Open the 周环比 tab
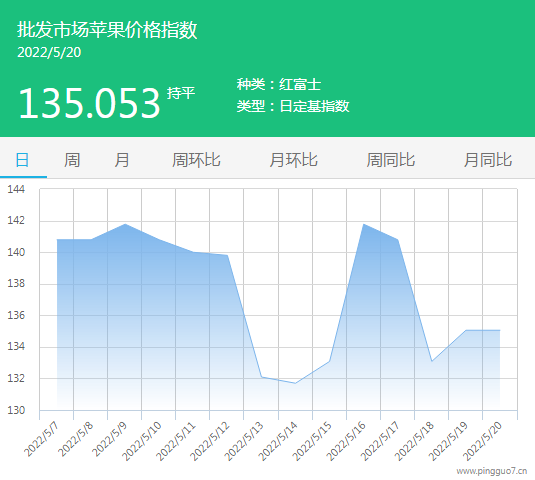Image resolution: width=535 pixels, height=480 pixels. tap(196, 160)
